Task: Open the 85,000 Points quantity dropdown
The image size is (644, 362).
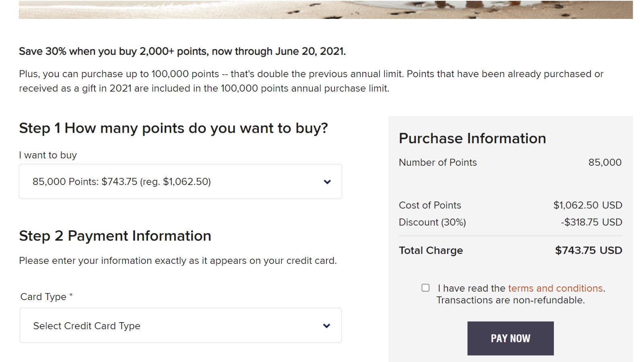Action: click(x=180, y=181)
